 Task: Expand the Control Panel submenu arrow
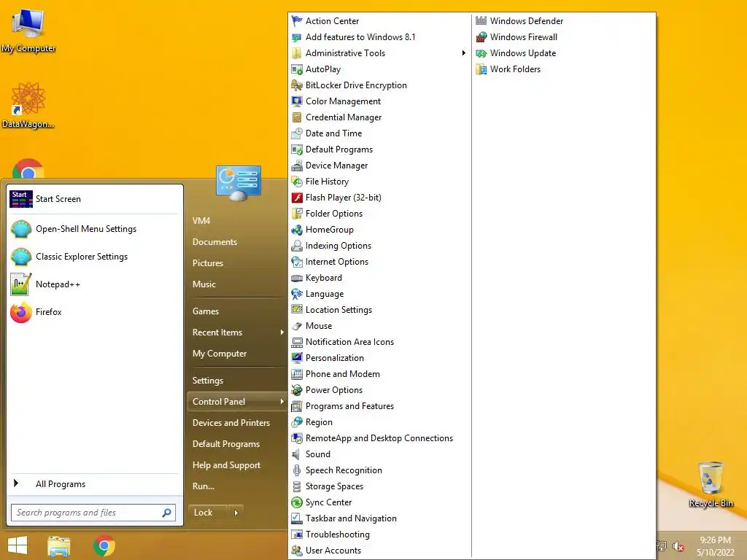tap(282, 402)
